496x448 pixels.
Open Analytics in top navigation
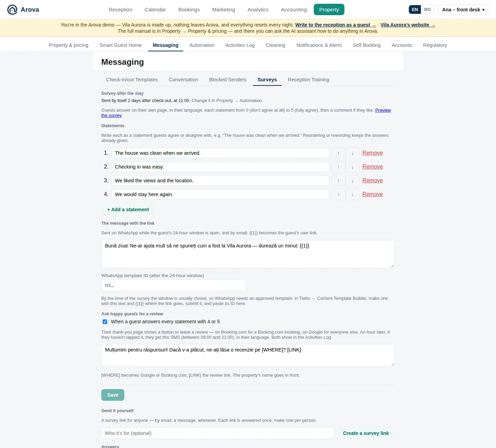coord(258,10)
